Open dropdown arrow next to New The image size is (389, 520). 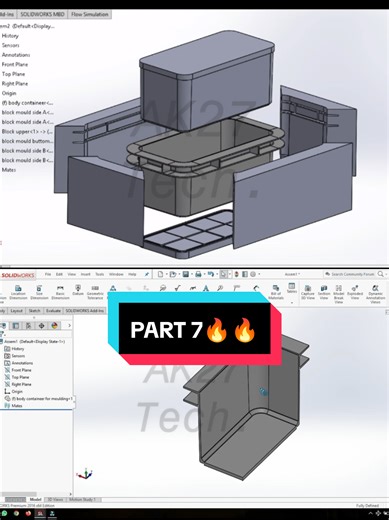pyautogui.click(x=166, y=274)
